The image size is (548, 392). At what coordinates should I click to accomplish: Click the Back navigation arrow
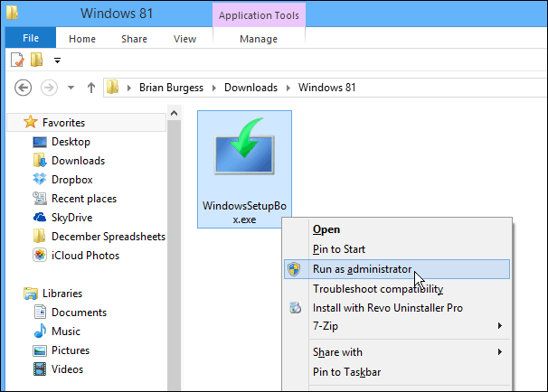(24, 88)
